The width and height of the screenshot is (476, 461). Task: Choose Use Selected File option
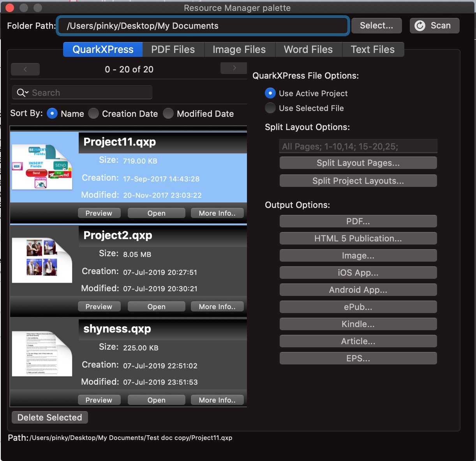tap(270, 108)
